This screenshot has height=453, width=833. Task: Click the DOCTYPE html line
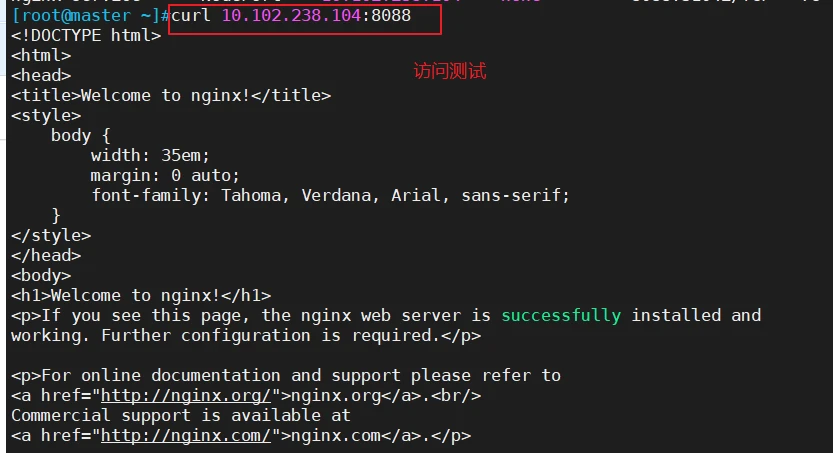[x=86, y=36]
